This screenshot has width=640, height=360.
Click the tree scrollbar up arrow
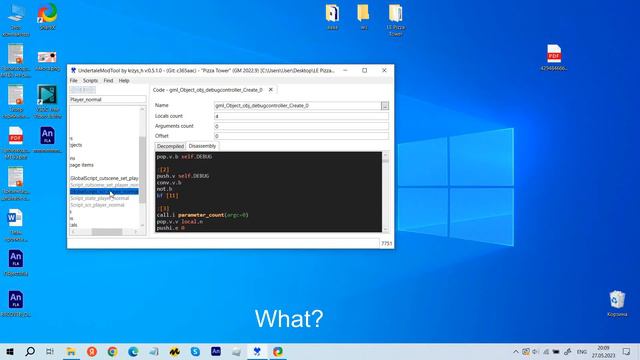142,109
